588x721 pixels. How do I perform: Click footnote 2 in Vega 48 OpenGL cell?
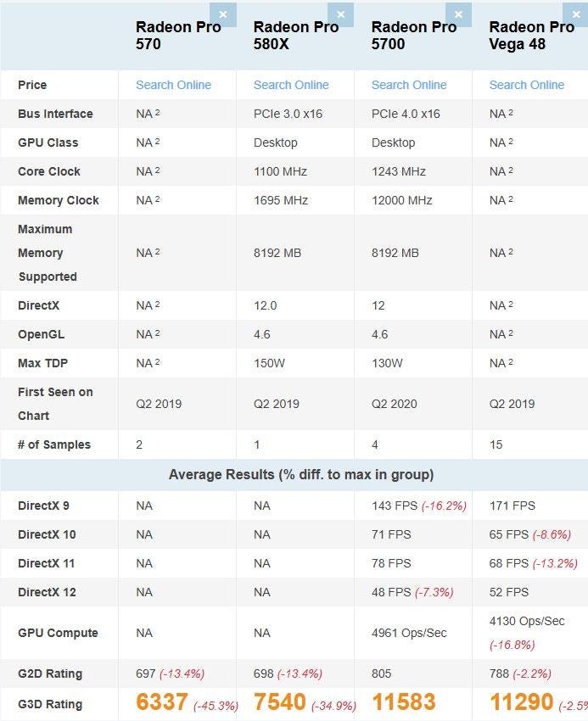click(x=510, y=333)
